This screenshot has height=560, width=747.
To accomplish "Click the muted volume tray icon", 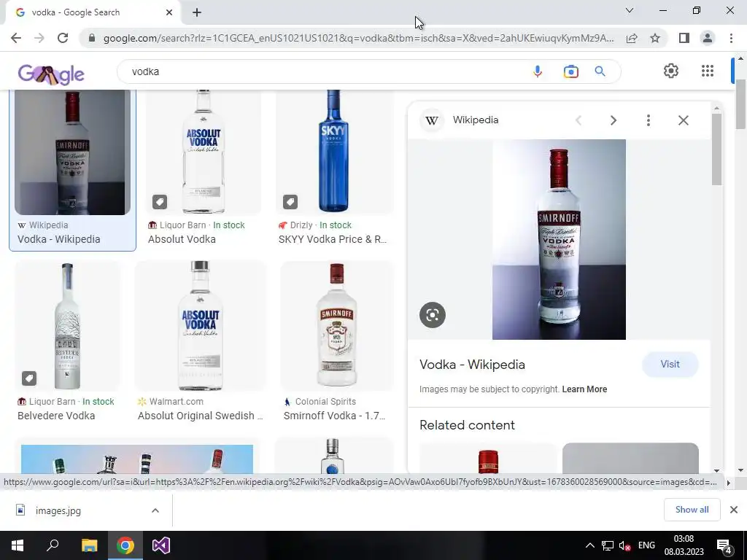I will 624,545.
